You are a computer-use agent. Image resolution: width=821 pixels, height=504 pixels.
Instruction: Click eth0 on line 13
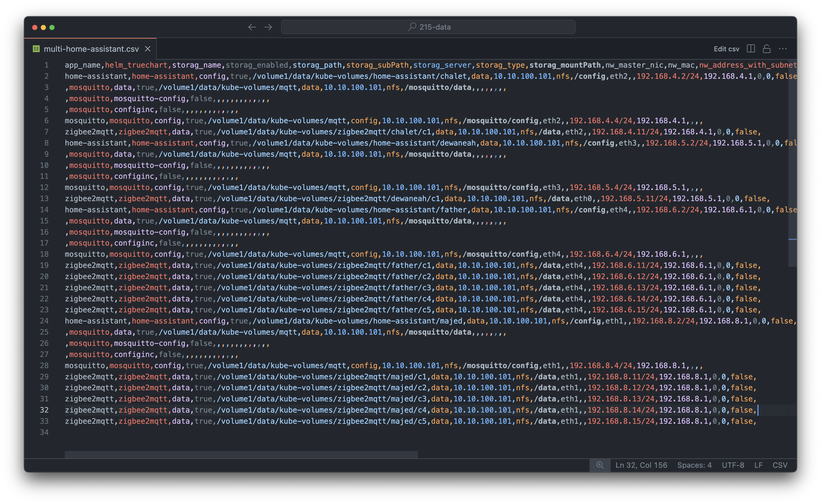point(583,199)
